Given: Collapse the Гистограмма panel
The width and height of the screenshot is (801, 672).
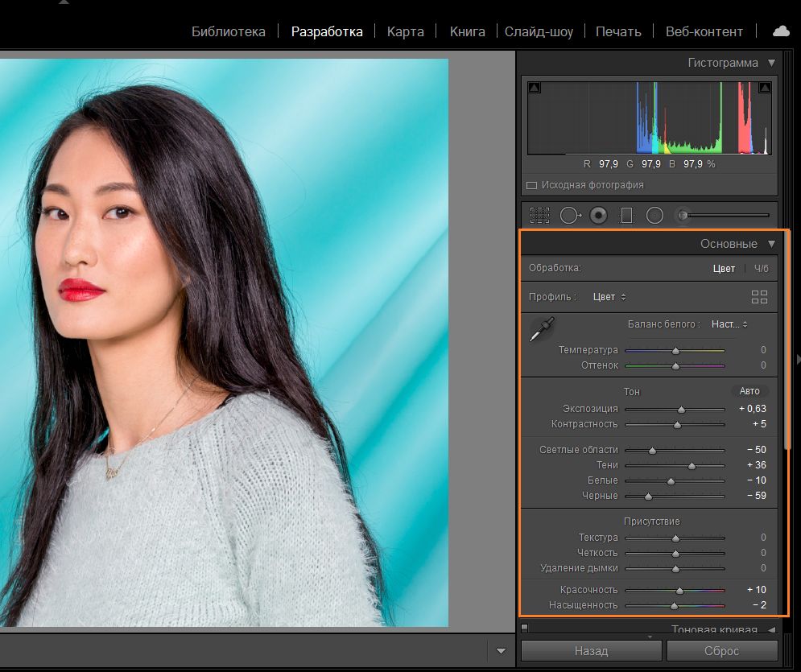Looking at the screenshot, I should (770, 62).
